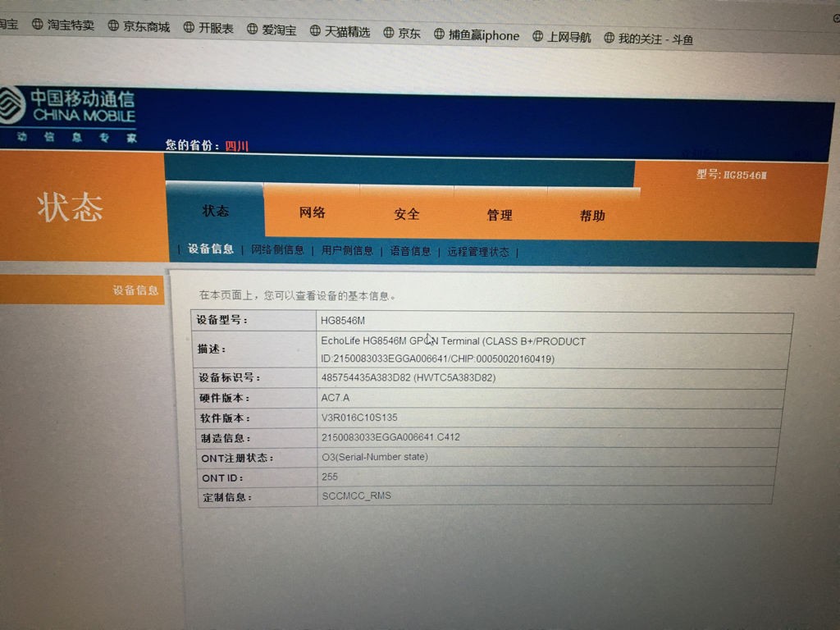
Task: Select the 状态 main tab
Action: (x=216, y=211)
